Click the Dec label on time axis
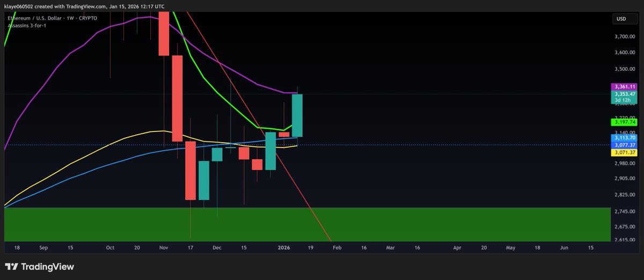Screen dimensions: 644x280 coord(217,248)
